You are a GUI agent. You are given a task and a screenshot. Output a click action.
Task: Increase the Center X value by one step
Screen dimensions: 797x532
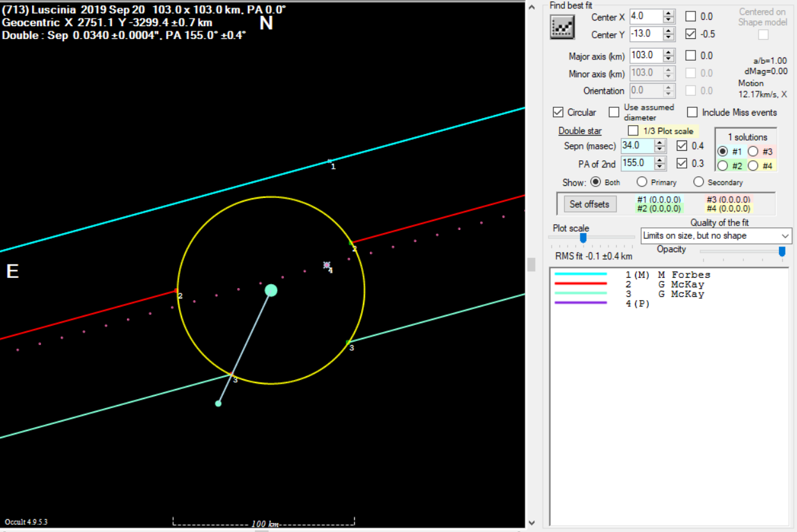tap(669, 14)
